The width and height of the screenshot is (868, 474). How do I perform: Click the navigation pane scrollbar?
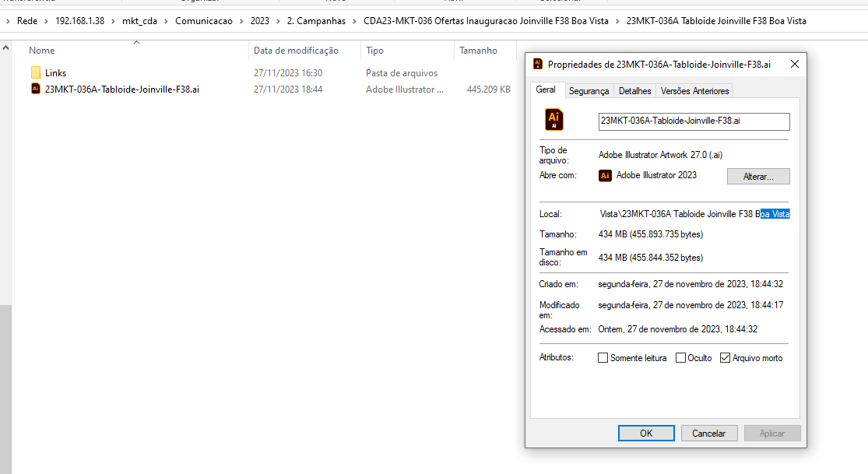tap(6, 388)
